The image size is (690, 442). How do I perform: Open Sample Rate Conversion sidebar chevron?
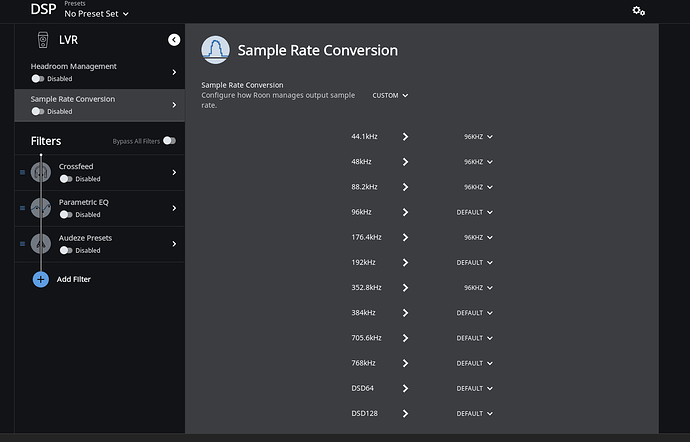[x=174, y=105]
